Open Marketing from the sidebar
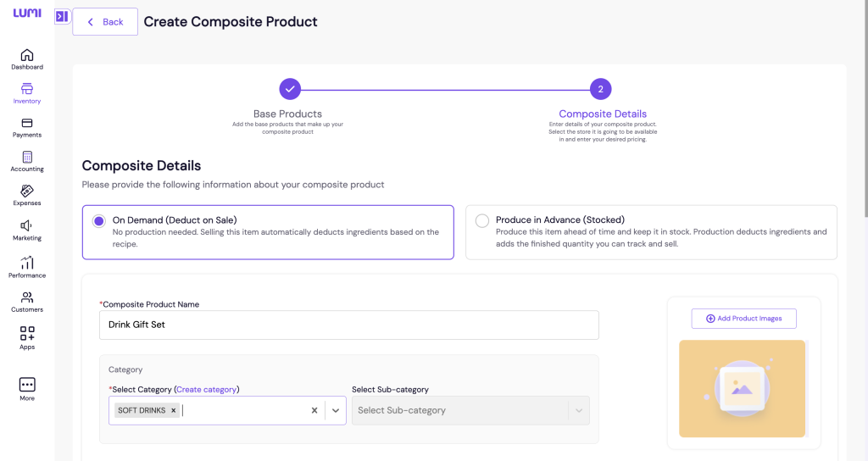Screen dimensions: 868x461 tap(27, 230)
